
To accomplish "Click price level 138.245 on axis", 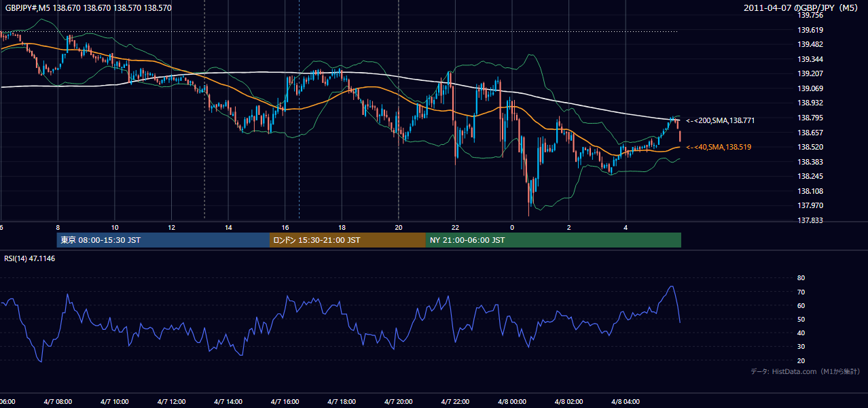I will (810, 176).
